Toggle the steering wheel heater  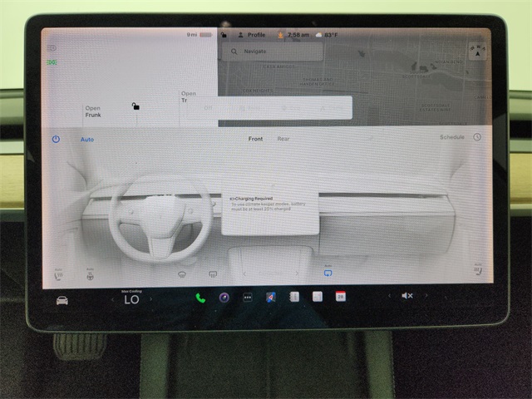tap(90, 275)
